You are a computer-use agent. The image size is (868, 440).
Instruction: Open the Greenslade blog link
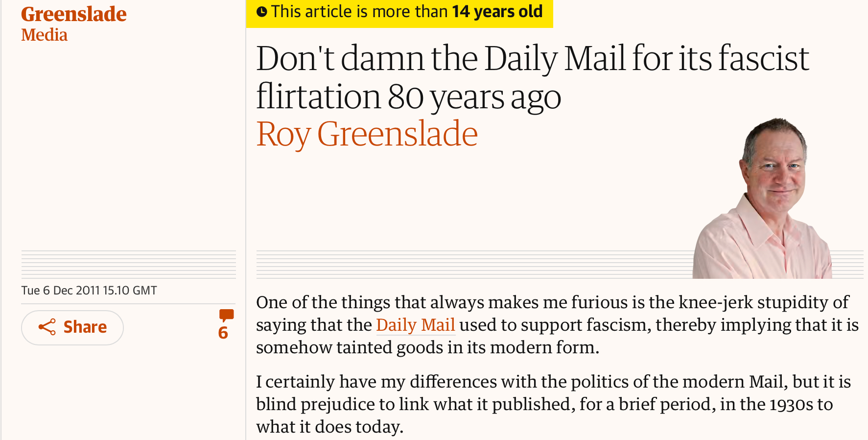click(x=73, y=14)
